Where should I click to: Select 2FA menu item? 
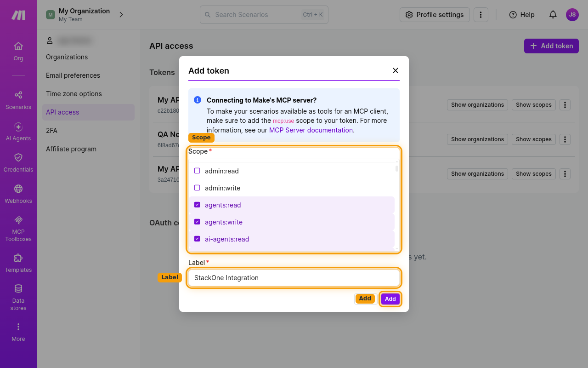51,131
